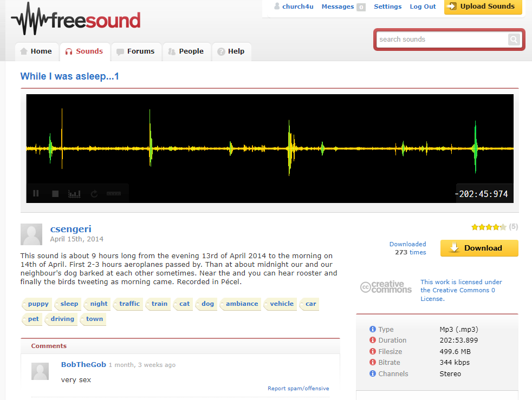Open the Help tab
The height and width of the screenshot is (400, 532).
(x=231, y=51)
